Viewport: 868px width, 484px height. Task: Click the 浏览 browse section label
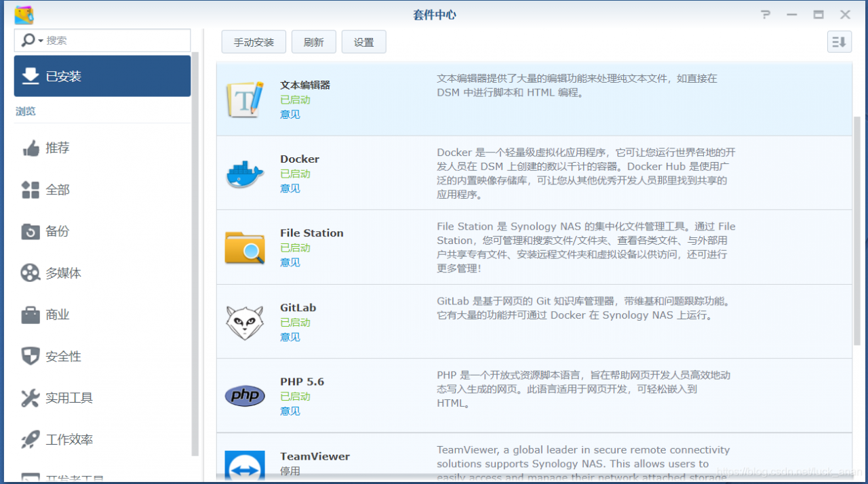tap(26, 111)
